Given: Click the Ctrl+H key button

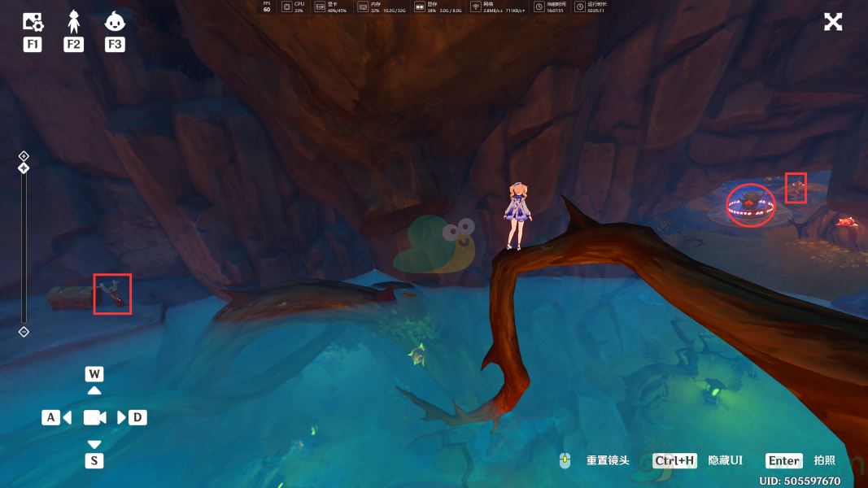Looking at the screenshot, I should [674, 460].
